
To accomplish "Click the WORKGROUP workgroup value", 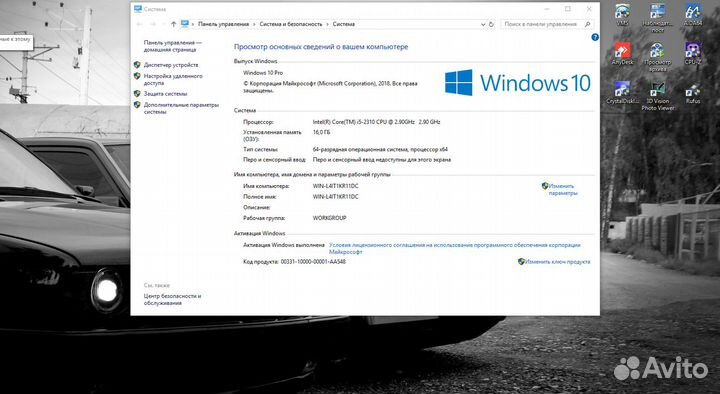I will coord(329,218).
